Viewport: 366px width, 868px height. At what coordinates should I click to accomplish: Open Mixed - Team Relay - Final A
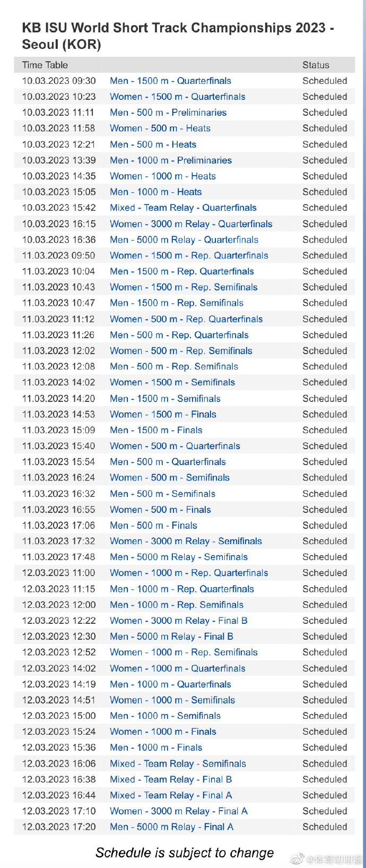click(171, 795)
